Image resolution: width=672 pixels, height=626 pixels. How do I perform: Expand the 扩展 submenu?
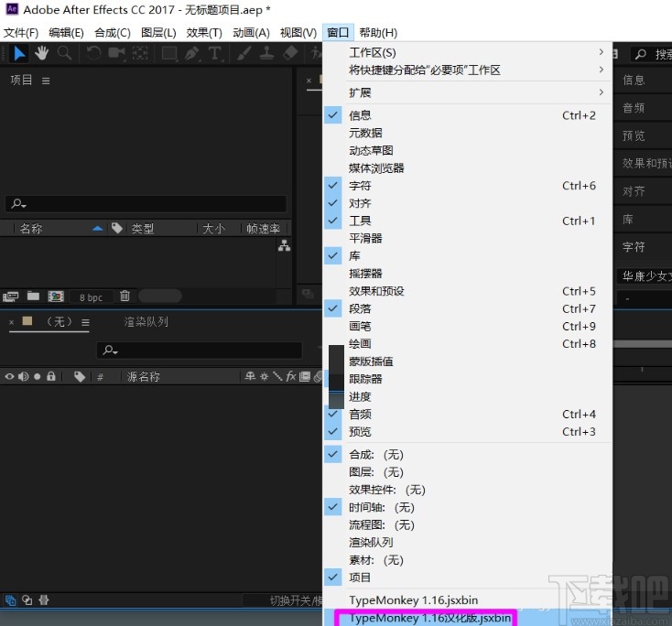point(468,92)
